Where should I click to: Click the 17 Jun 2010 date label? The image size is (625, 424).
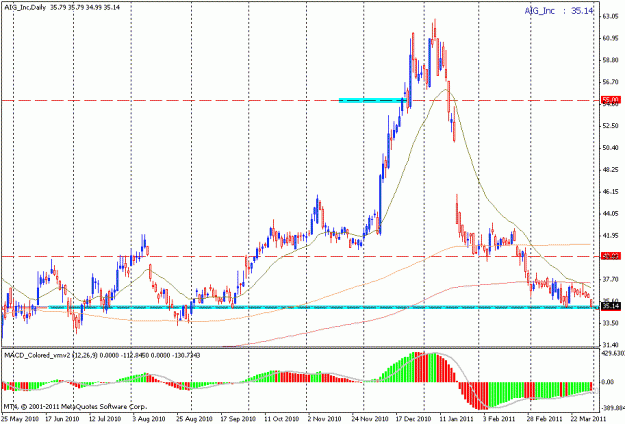tap(62, 419)
